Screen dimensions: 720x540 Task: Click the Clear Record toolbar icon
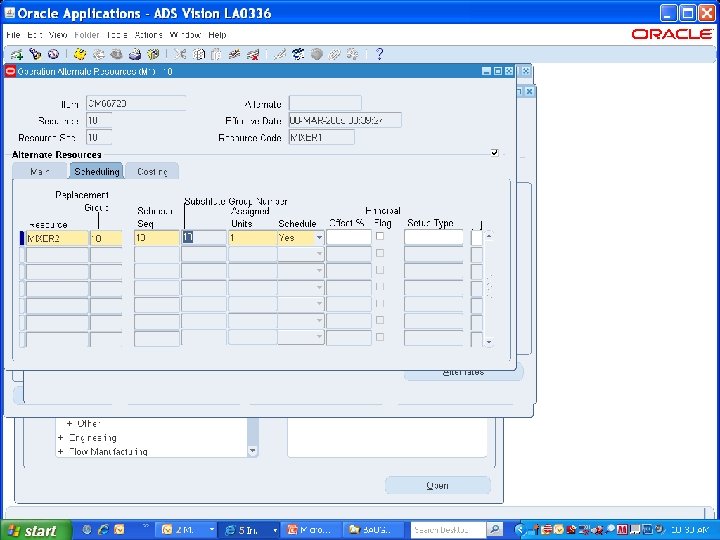click(x=235, y=55)
